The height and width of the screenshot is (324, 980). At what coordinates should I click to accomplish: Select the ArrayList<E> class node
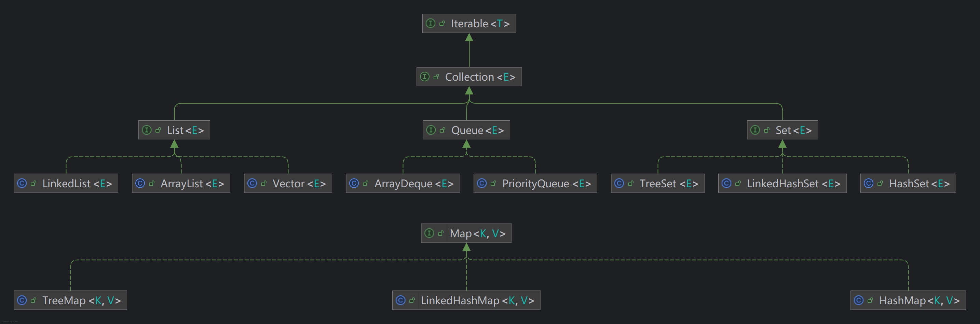click(x=181, y=184)
